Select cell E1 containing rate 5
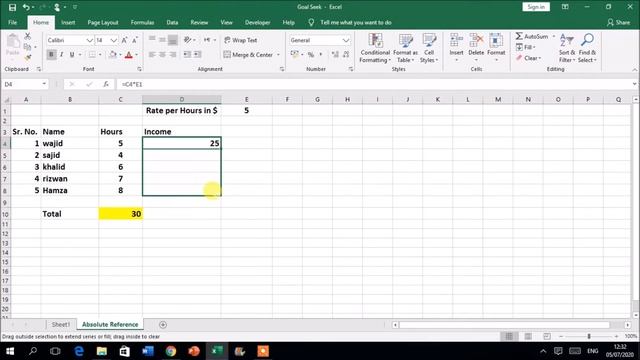Image resolution: width=640 pixels, height=360 pixels. click(x=247, y=111)
